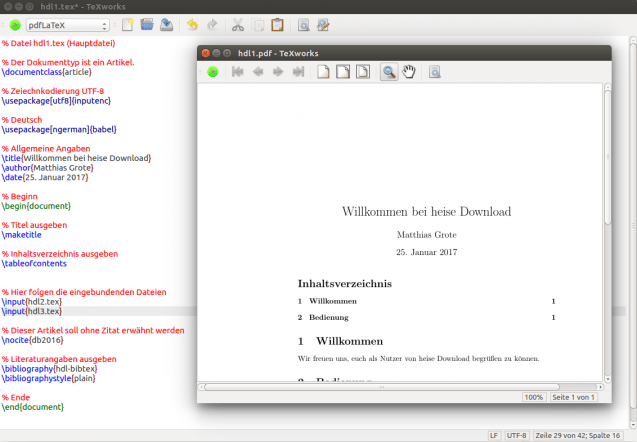Click the '25. Januar 2017' date in the PDF

click(427, 252)
